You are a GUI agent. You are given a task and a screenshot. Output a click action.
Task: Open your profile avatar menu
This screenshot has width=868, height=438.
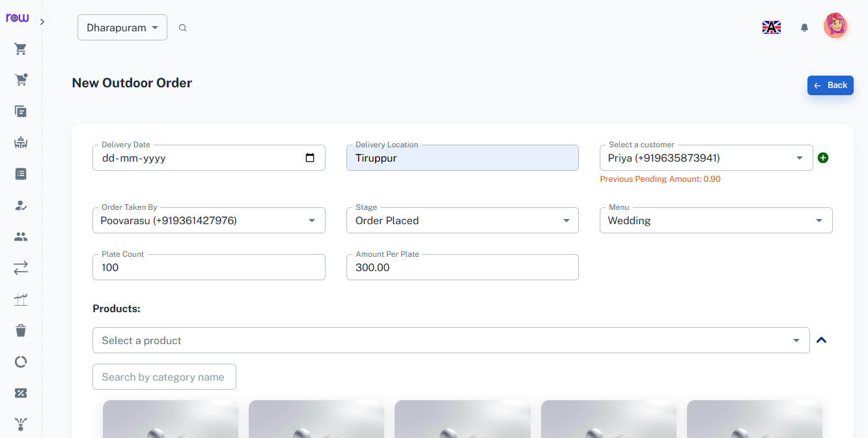tap(836, 25)
